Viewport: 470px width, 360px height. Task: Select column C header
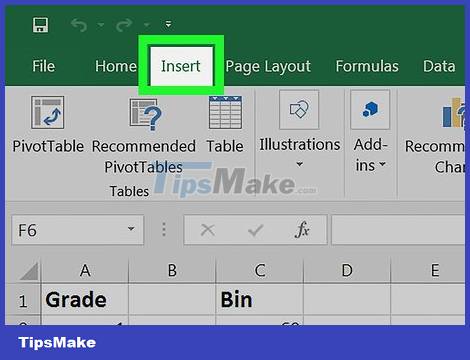click(x=260, y=270)
